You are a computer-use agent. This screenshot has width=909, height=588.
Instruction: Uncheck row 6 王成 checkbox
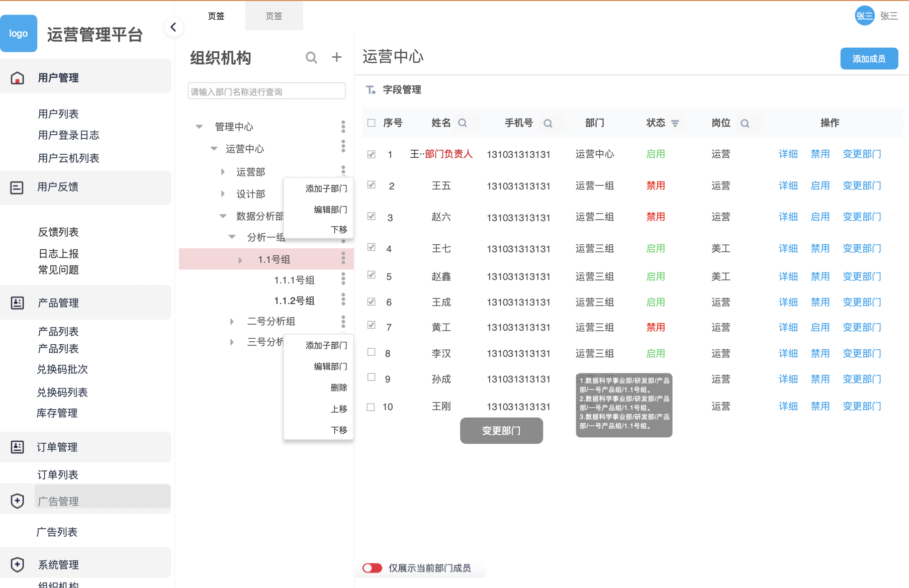click(x=372, y=302)
